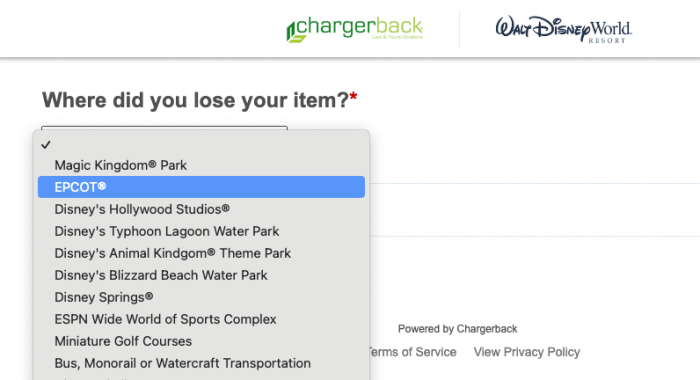The height and width of the screenshot is (380, 700).
Task: Click the Walt Disney World Resort logo
Action: click(x=563, y=29)
